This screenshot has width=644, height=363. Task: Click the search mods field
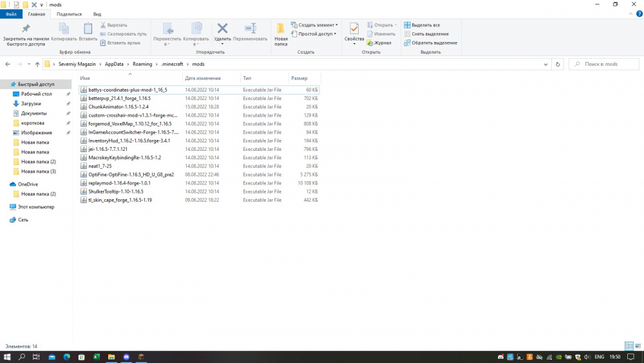(x=604, y=64)
